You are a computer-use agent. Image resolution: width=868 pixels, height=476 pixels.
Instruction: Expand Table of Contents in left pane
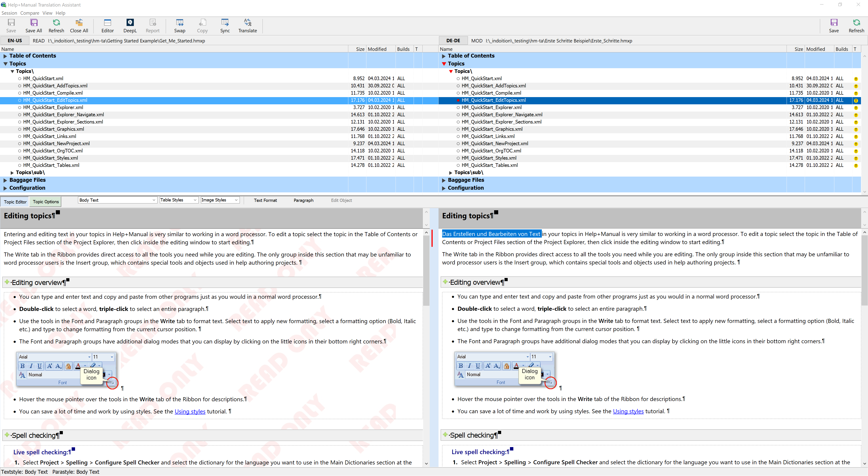(x=5, y=56)
